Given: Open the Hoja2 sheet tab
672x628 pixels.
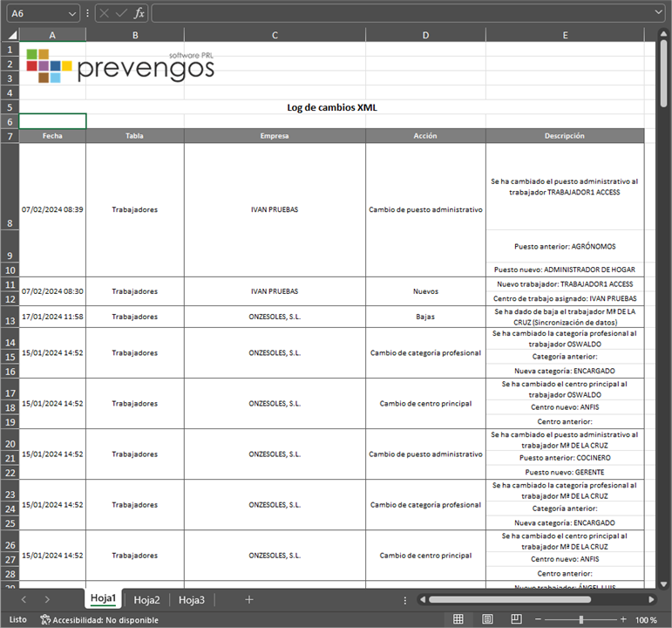Looking at the screenshot, I should click(x=146, y=599).
